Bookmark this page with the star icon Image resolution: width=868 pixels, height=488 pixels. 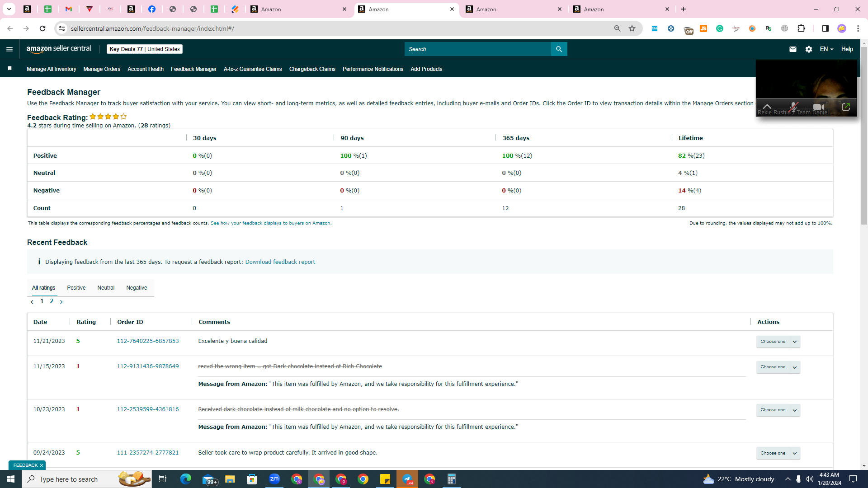(x=632, y=28)
